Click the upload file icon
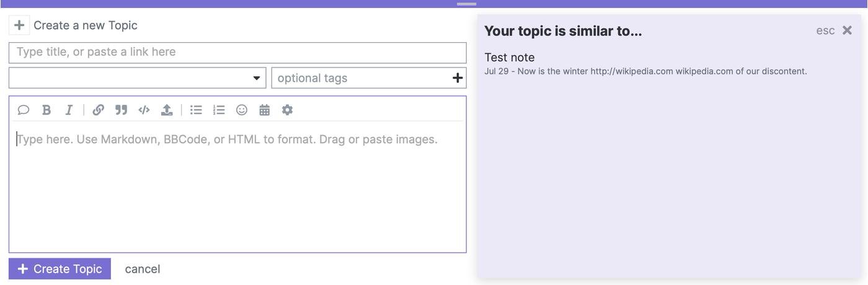 167,110
